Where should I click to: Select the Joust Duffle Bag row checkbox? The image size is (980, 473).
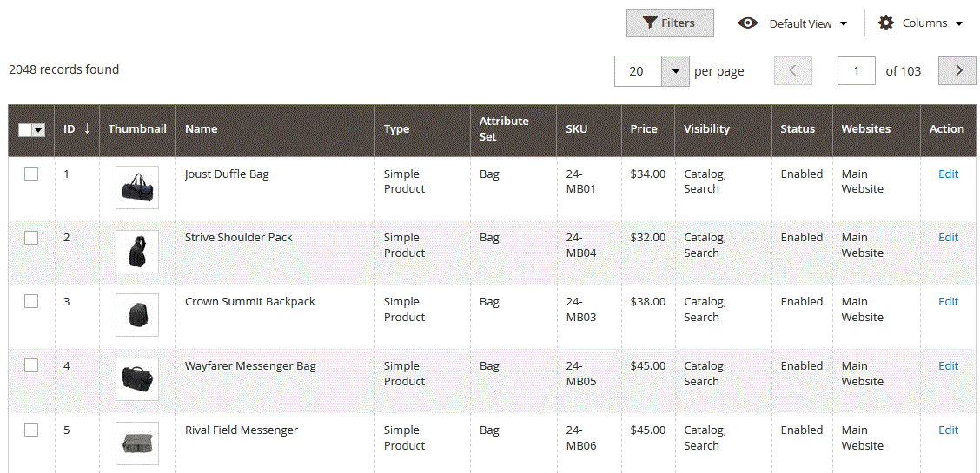[31, 174]
